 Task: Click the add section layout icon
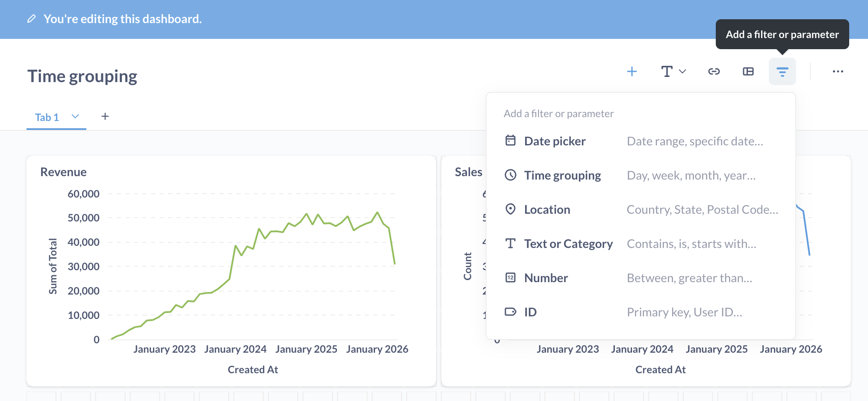click(x=748, y=71)
